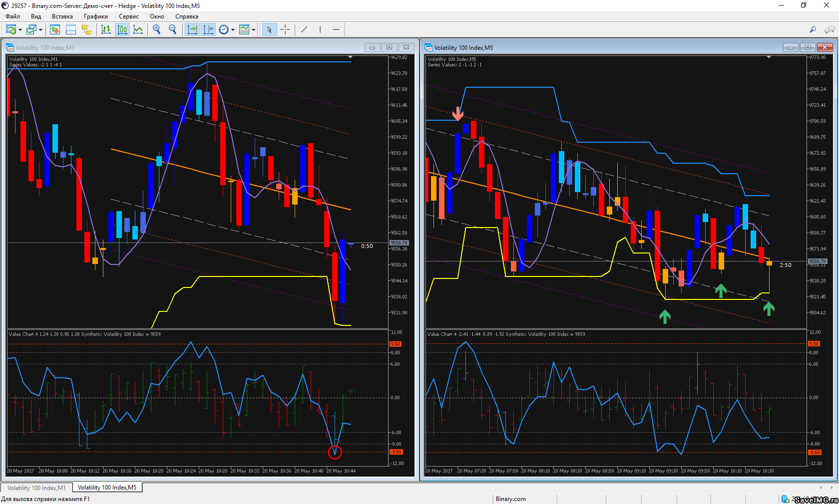Viewport: 839px width, 504px height.
Task: Expand the chart templates dropdown arrow
Action: tap(253, 30)
